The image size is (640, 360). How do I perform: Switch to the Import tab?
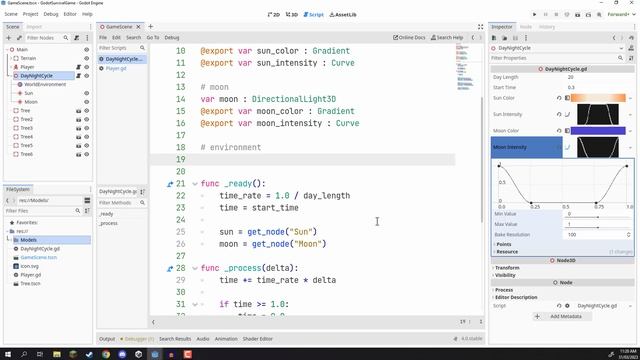[34, 27]
